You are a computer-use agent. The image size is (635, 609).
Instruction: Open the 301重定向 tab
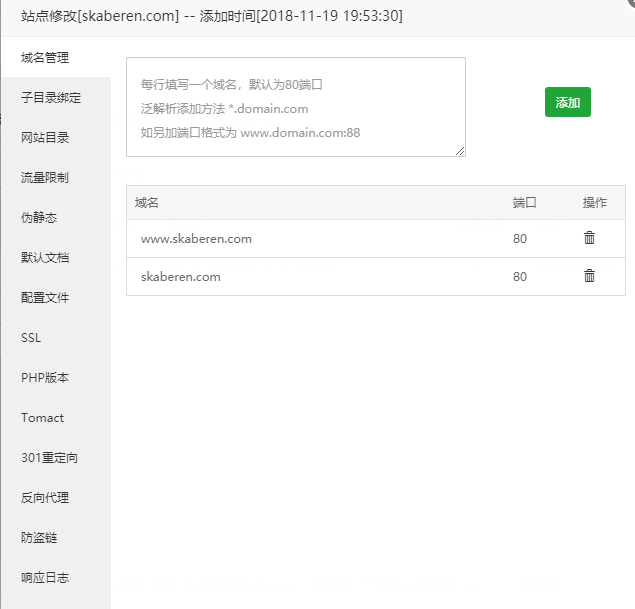[x=56, y=458]
